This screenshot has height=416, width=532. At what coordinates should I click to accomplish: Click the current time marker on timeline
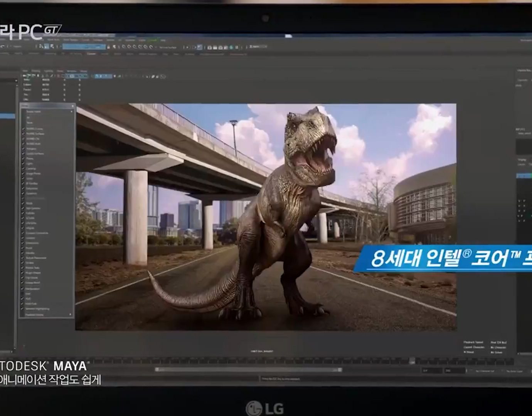[x=412, y=361]
